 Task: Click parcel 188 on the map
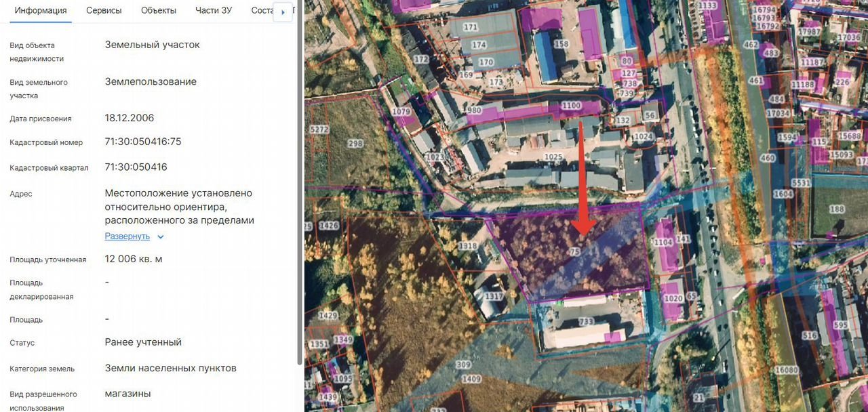pyautogui.click(x=837, y=209)
